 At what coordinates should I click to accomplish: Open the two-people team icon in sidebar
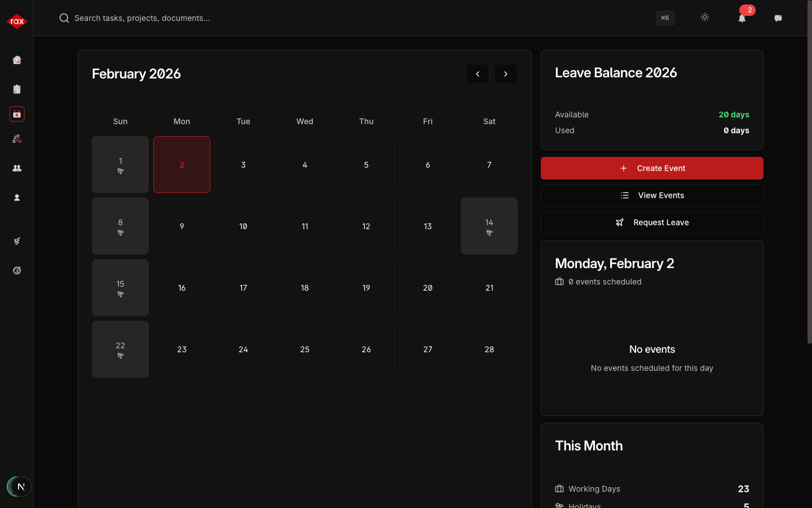click(x=17, y=168)
